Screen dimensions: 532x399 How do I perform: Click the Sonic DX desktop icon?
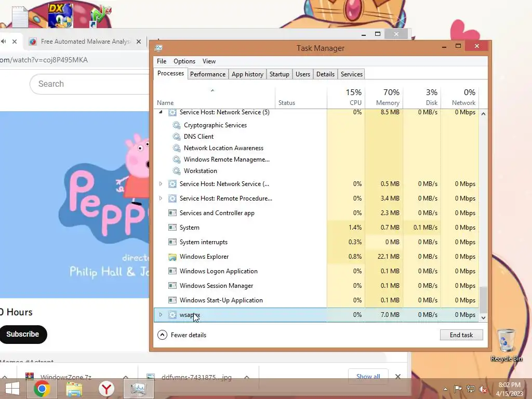[x=60, y=16]
